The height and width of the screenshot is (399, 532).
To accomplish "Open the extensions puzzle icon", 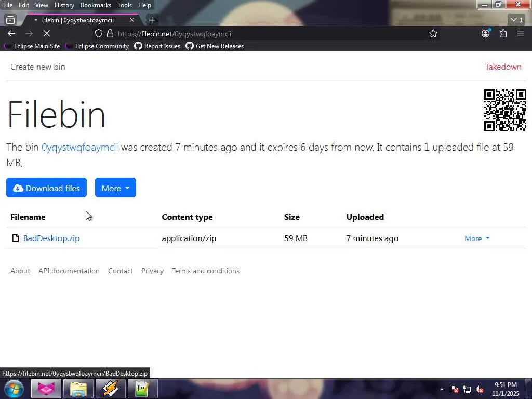I will [x=503, y=34].
